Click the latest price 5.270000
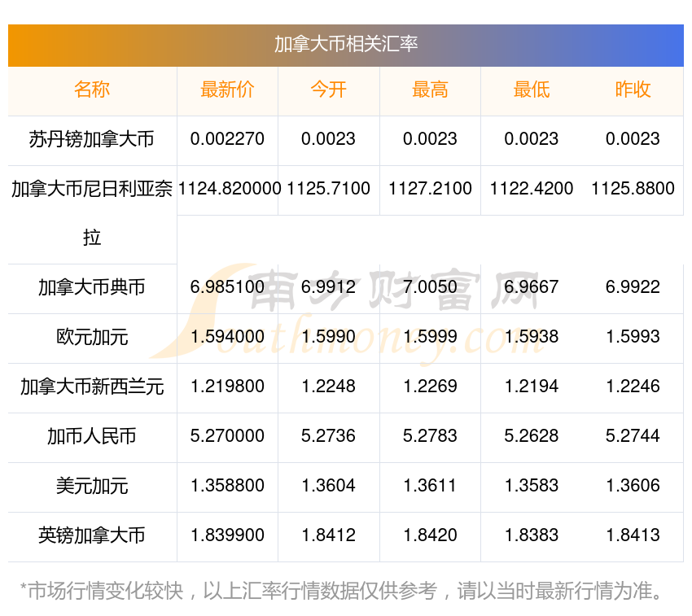Viewport: 692px width, 616px height. pos(227,436)
